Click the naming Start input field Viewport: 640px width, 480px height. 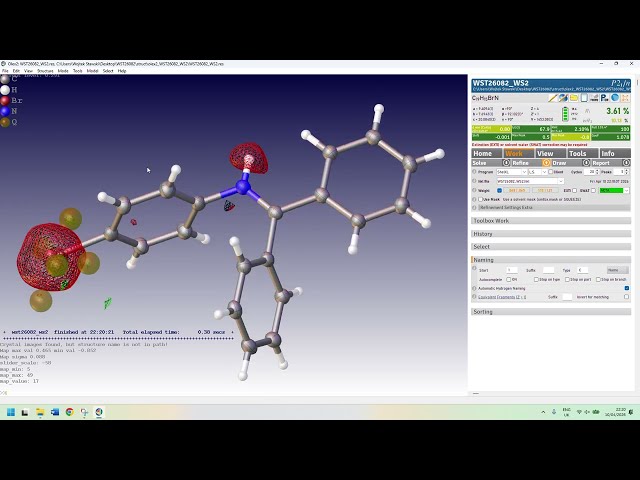point(512,270)
